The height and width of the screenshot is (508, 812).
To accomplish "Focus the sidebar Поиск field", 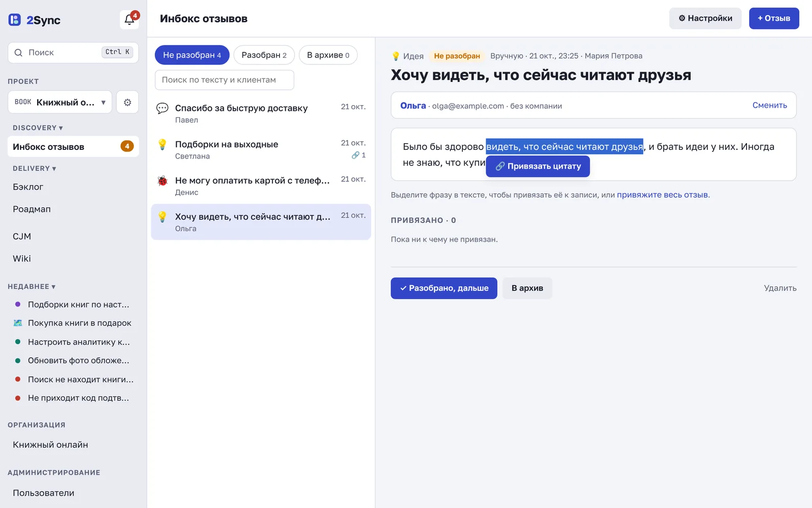I will (73, 52).
